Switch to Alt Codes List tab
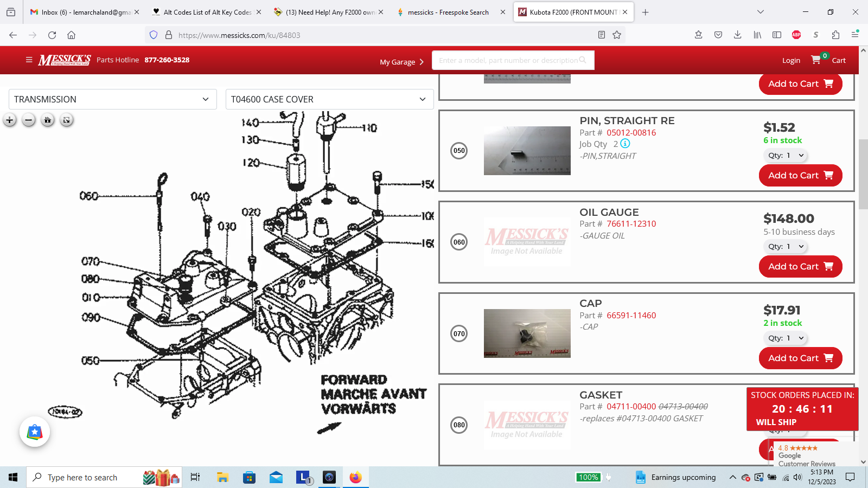The width and height of the screenshot is (868, 488). pyautogui.click(x=207, y=12)
